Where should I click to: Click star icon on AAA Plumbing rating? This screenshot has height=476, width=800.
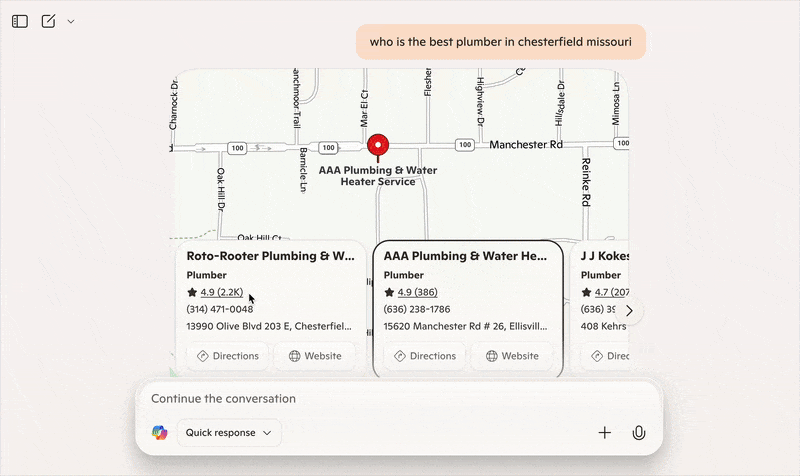pos(389,292)
